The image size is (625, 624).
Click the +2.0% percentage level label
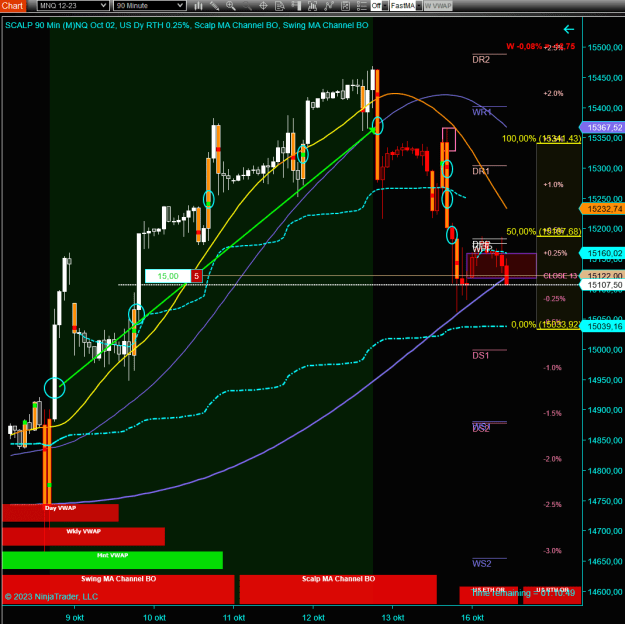[553, 93]
